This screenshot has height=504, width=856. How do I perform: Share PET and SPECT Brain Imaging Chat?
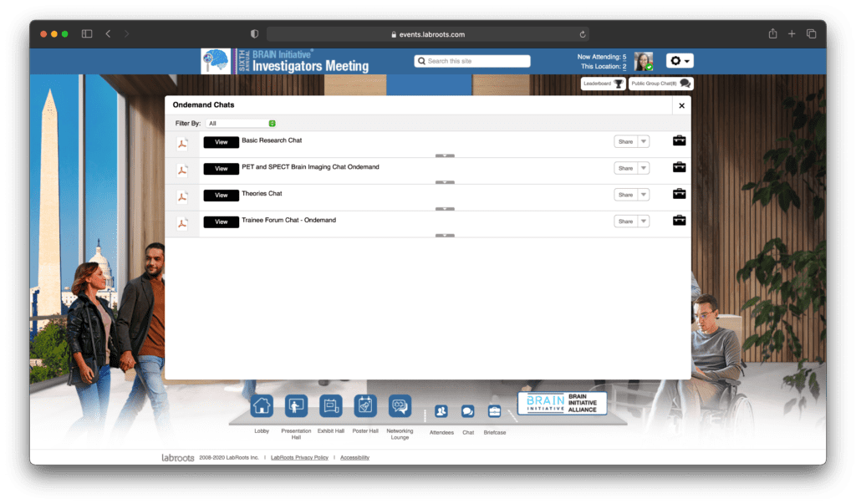click(x=625, y=168)
